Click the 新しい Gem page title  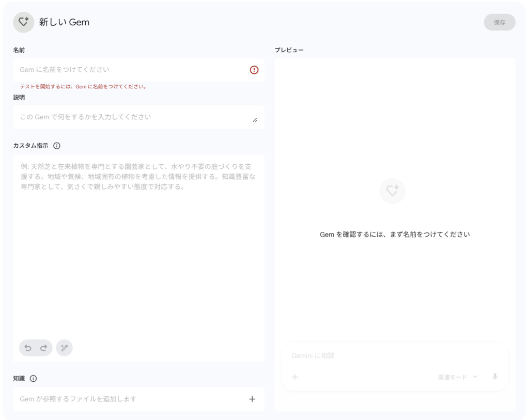click(64, 22)
